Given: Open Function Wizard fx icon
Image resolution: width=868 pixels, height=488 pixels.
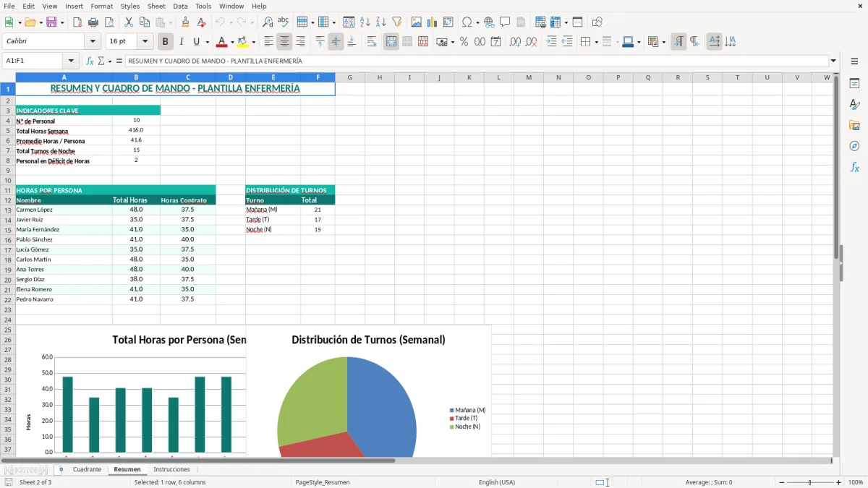Looking at the screenshot, I should pyautogui.click(x=90, y=61).
